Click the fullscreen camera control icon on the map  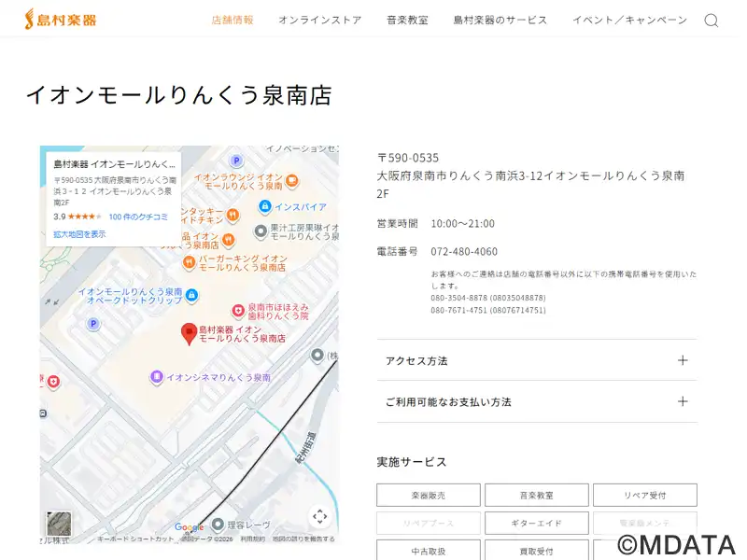pyautogui.click(x=319, y=516)
